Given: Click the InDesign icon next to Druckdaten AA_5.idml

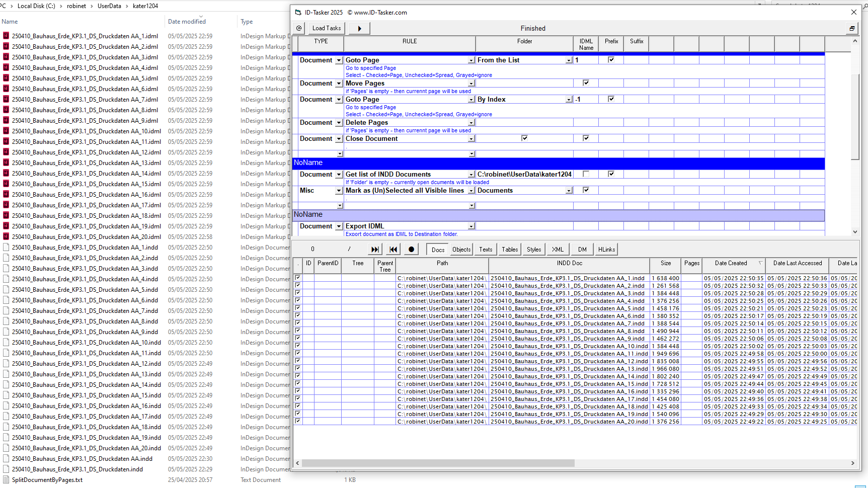Looking at the screenshot, I should (6, 78).
